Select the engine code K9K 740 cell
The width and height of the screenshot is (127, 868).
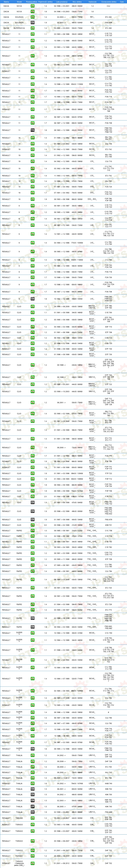pos(108,807)
